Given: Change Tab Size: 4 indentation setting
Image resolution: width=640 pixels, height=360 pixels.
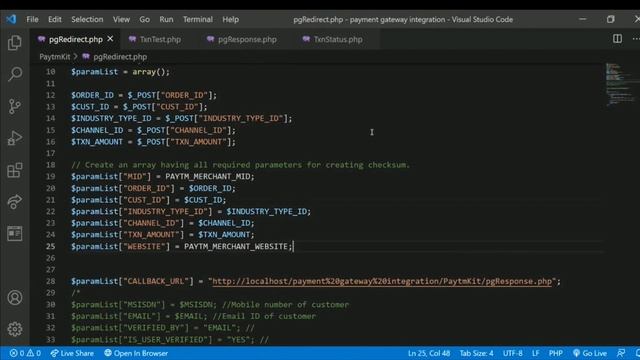Looking at the screenshot, I should [x=476, y=353].
